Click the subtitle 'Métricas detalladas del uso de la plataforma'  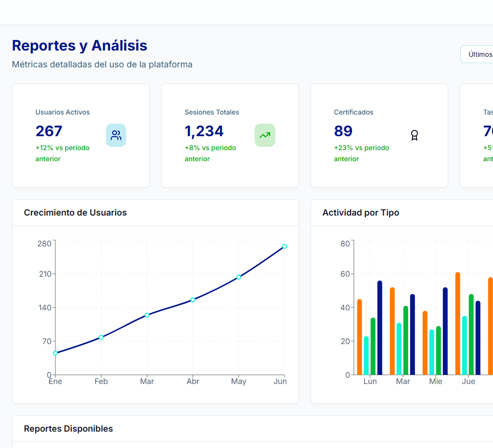[x=102, y=64]
